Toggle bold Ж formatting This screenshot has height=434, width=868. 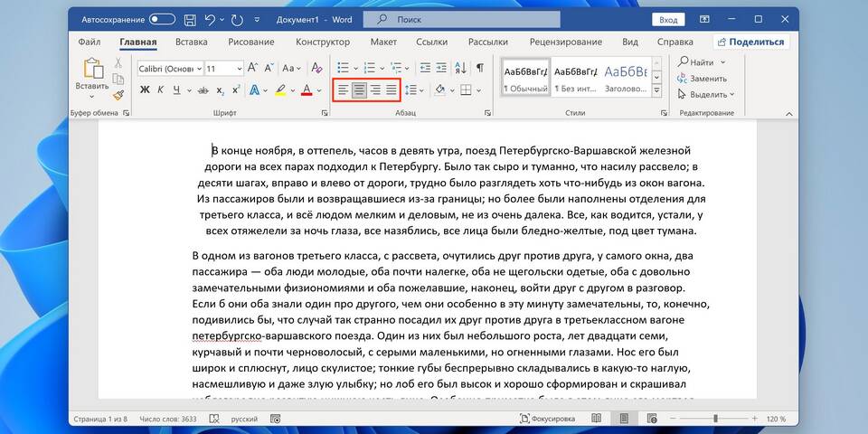coord(145,90)
